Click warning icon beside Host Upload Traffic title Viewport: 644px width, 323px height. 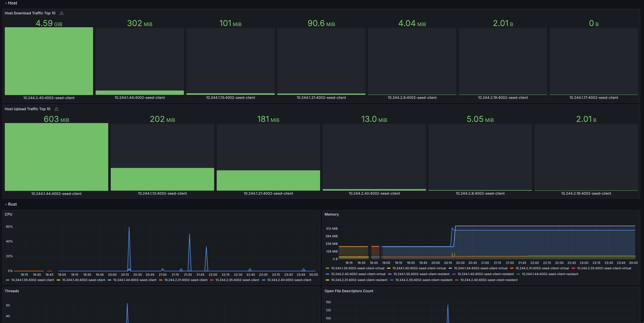click(x=57, y=109)
